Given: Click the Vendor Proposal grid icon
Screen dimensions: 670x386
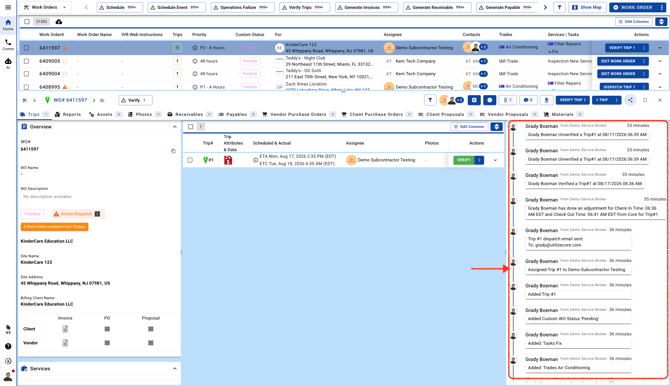Looking at the screenshot, I should point(151,343).
